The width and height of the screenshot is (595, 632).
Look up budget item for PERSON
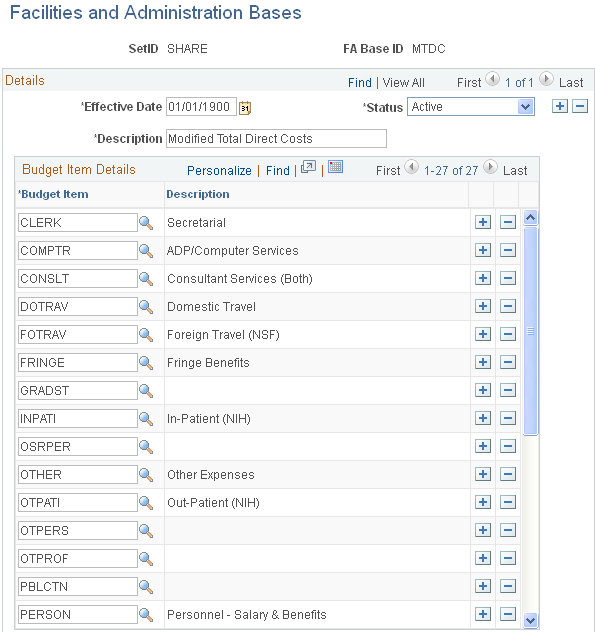146,615
